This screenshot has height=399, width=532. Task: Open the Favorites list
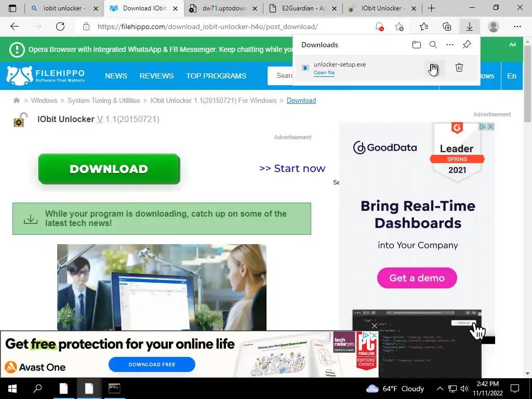(424, 26)
